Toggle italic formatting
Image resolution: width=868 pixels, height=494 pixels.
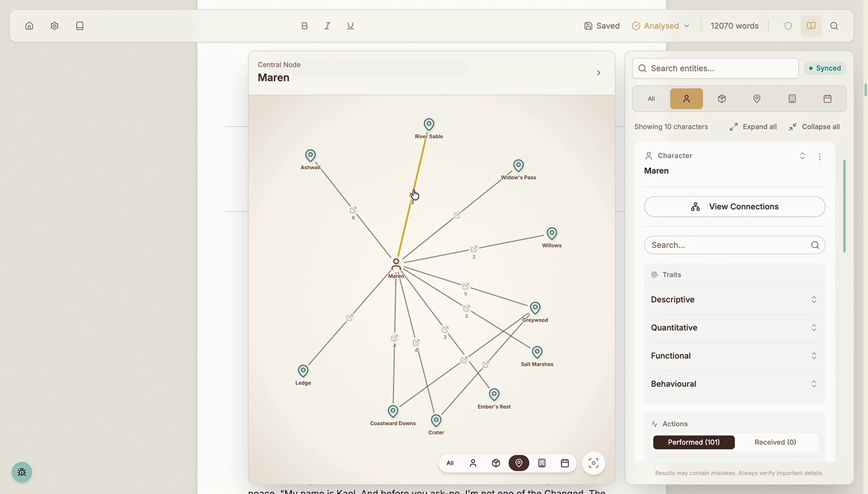tap(327, 26)
